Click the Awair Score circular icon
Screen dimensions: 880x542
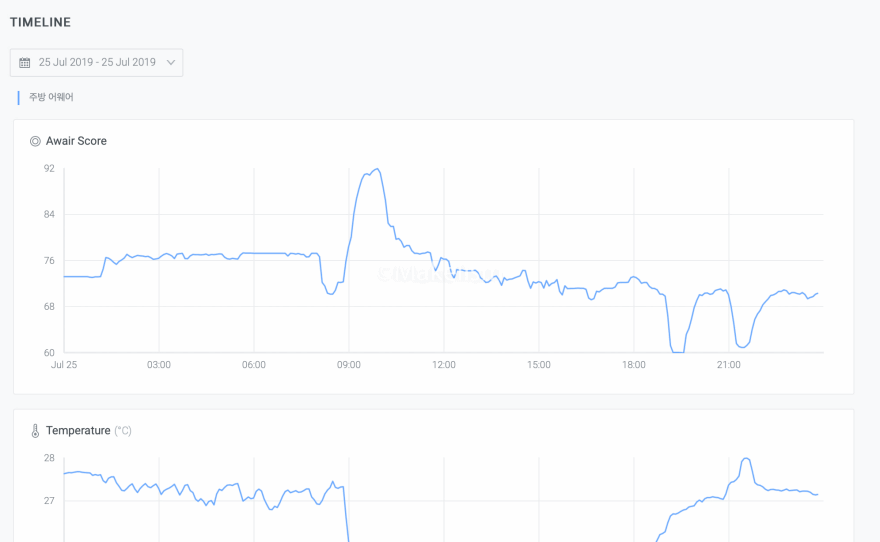(35, 141)
